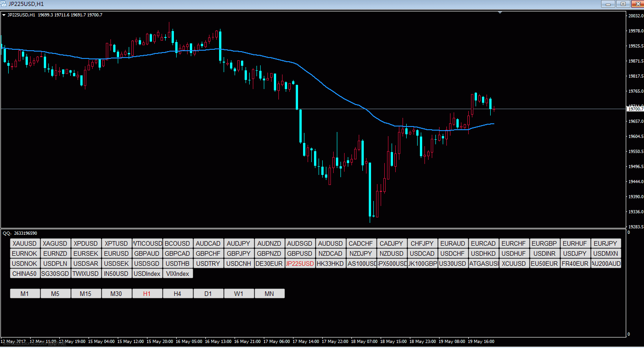This screenshot has width=644, height=348.
Task: Open the VIXIndex button
Action: (x=178, y=274)
